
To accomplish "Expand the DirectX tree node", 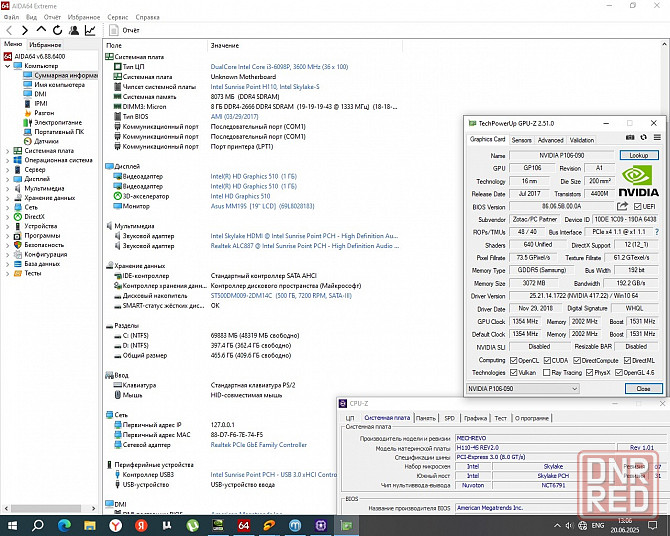I will pyautogui.click(x=7, y=217).
